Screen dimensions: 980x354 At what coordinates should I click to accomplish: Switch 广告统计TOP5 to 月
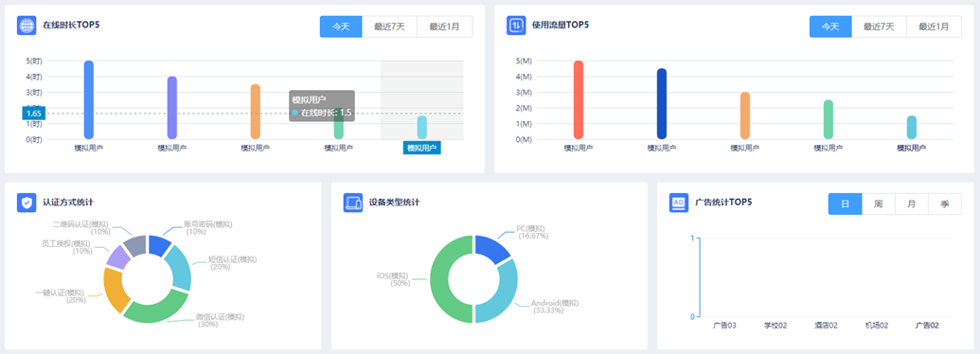coord(911,204)
